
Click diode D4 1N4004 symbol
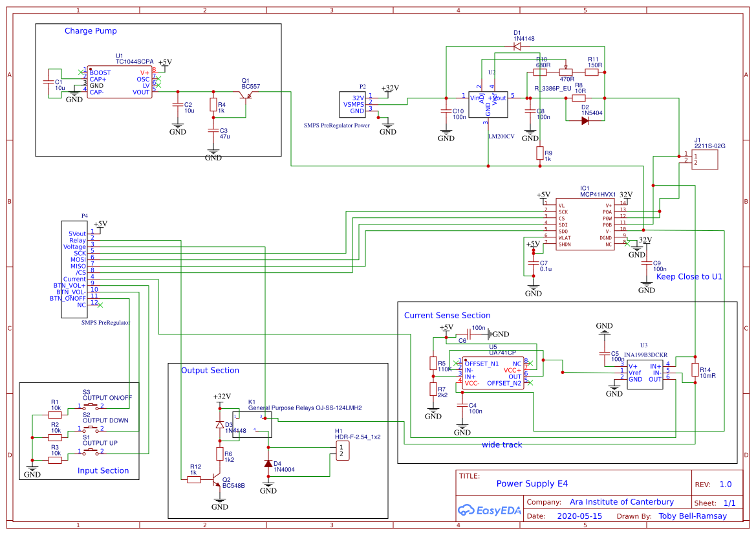tap(268, 462)
